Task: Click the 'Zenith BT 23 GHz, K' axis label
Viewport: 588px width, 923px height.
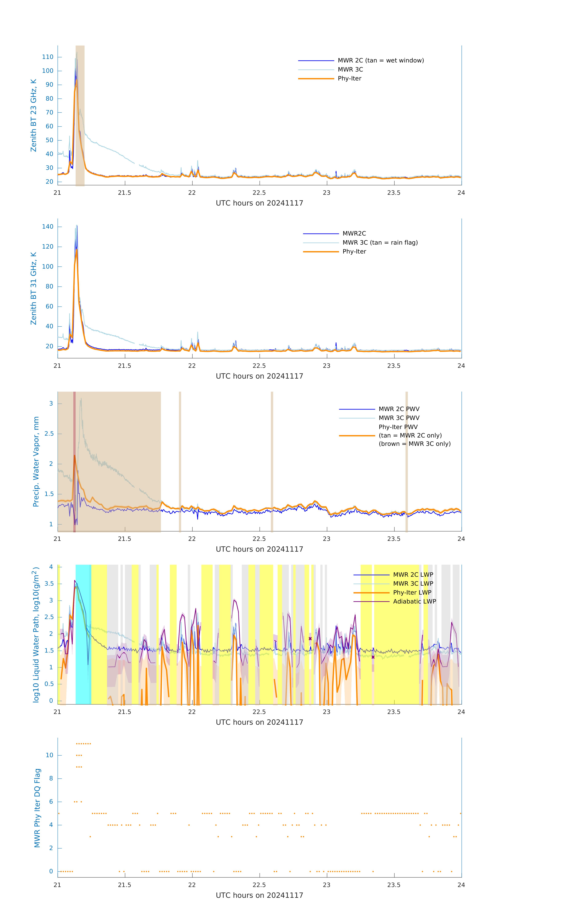Action: tap(34, 115)
